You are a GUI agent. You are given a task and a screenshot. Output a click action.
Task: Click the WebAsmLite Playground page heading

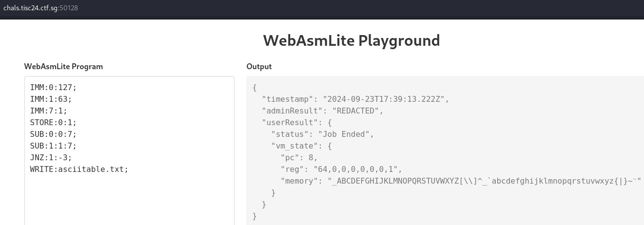point(351,40)
